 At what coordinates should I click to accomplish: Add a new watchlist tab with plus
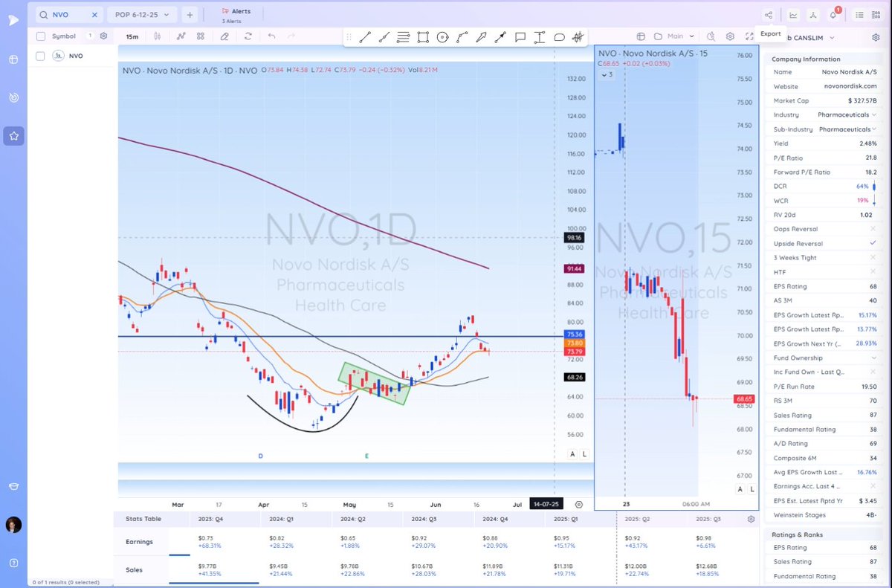coord(190,14)
